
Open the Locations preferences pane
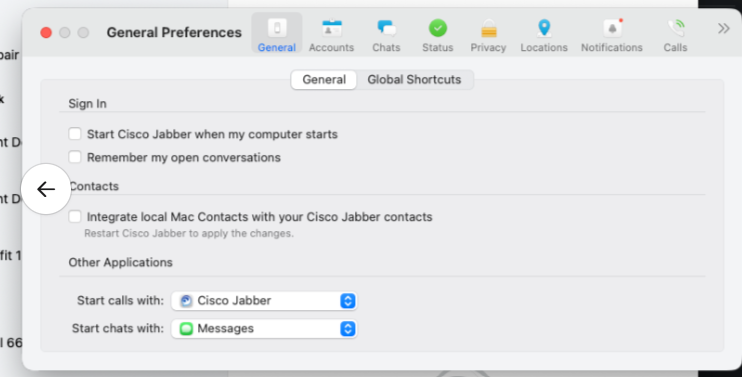[544, 34]
